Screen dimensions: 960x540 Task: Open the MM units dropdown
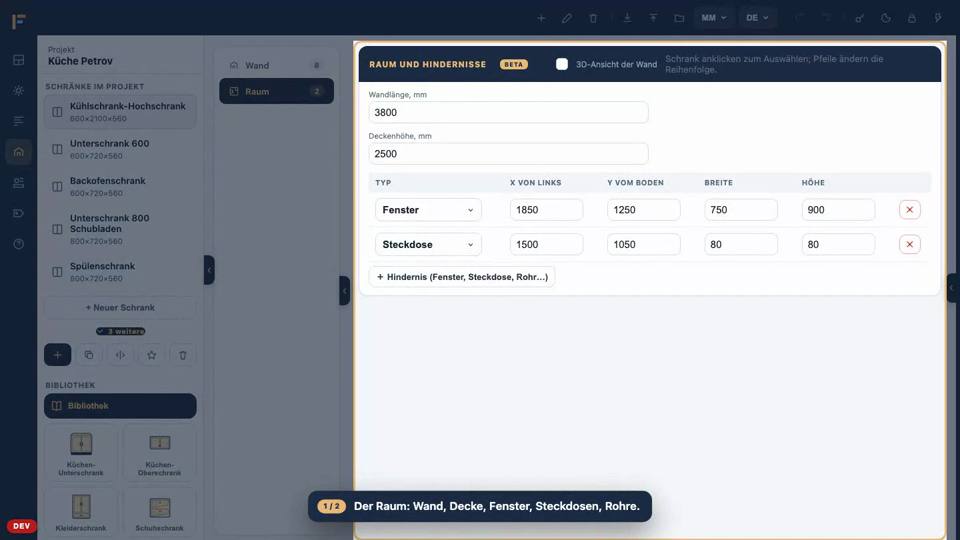pos(714,18)
